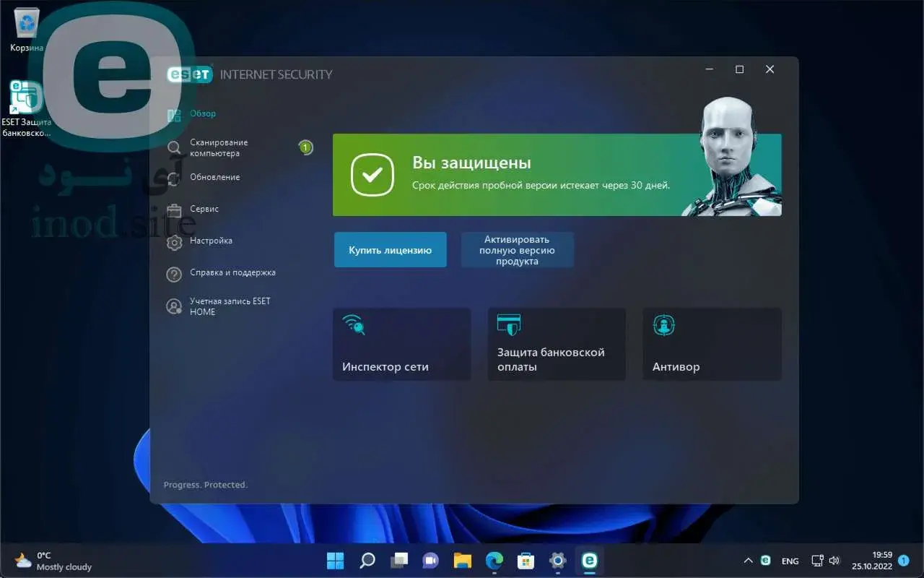Viewport: 924px width, 578px height.
Task: Open Сервис section in sidebar
Action: (x=204, y=209)
